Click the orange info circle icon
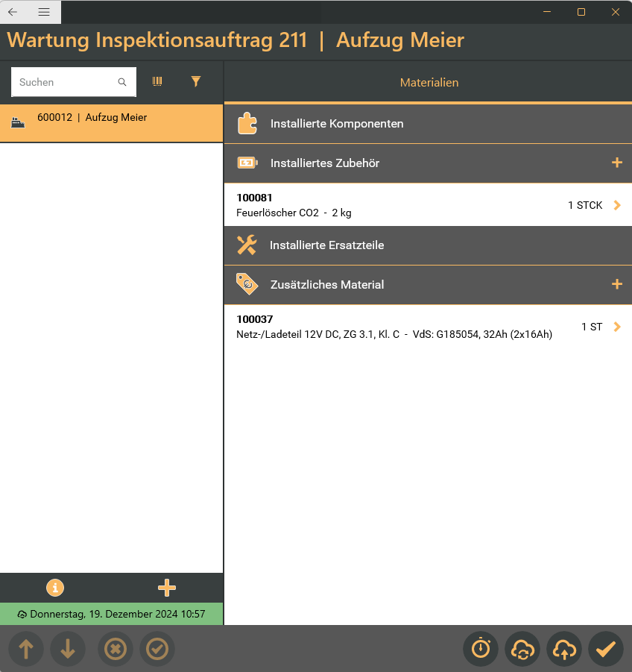The width and height of the screenshot is (632, 672). (x=55, y=588)
